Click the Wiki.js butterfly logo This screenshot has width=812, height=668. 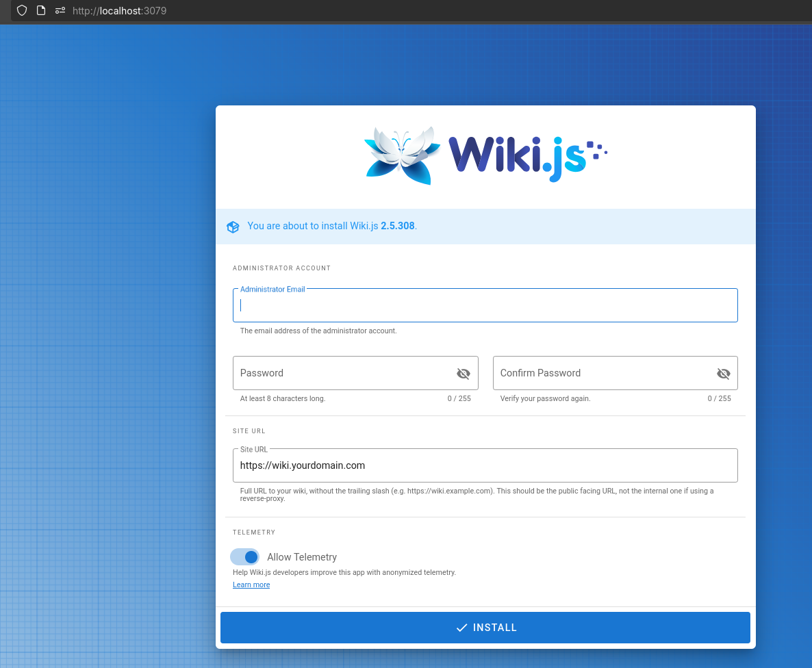point(402,155)
